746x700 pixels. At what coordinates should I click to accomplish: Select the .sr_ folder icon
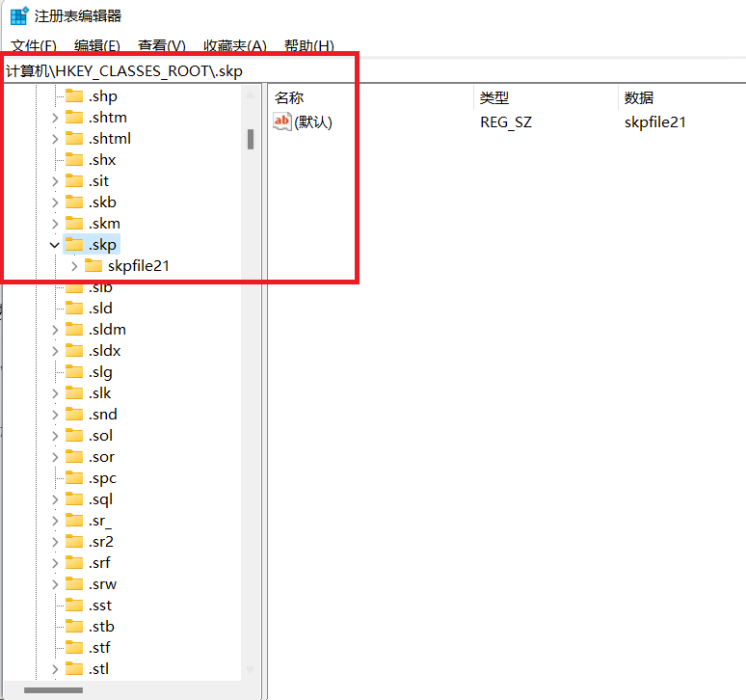(74, 521)
